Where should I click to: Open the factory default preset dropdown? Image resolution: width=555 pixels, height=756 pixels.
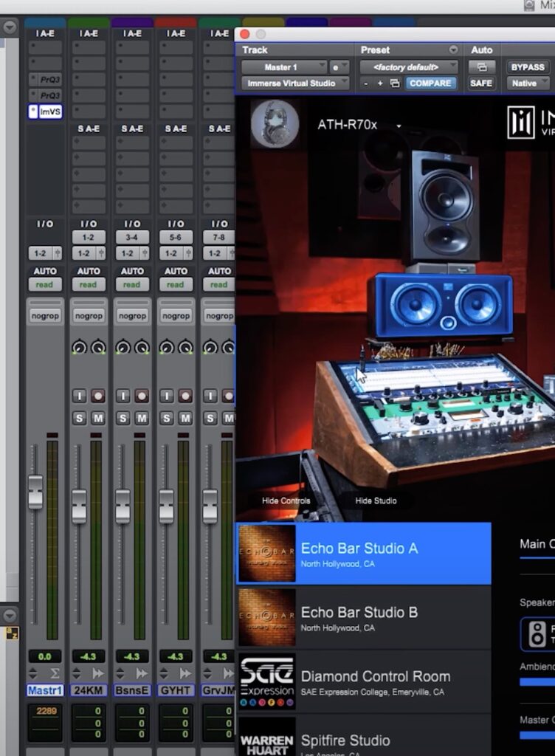[x=410, y=67]
